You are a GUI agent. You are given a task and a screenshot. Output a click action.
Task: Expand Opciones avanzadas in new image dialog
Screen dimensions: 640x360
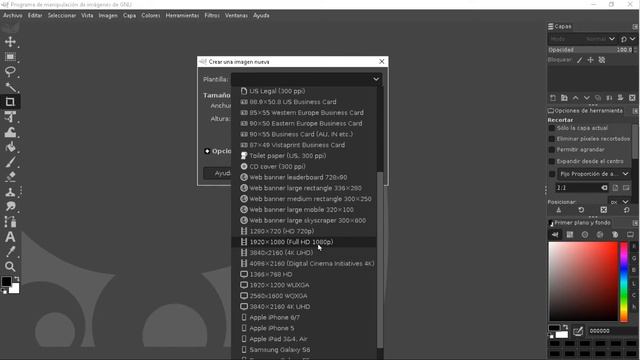[x=207, y=151]
